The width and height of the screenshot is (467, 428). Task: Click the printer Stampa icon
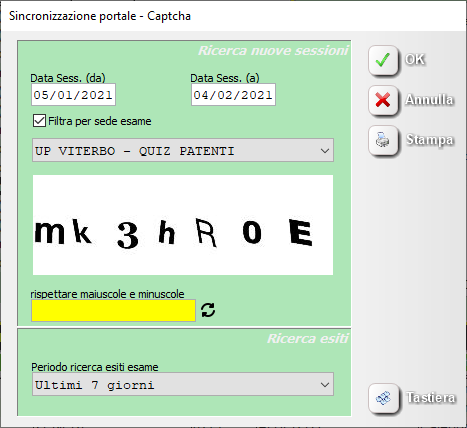(383, 140)
